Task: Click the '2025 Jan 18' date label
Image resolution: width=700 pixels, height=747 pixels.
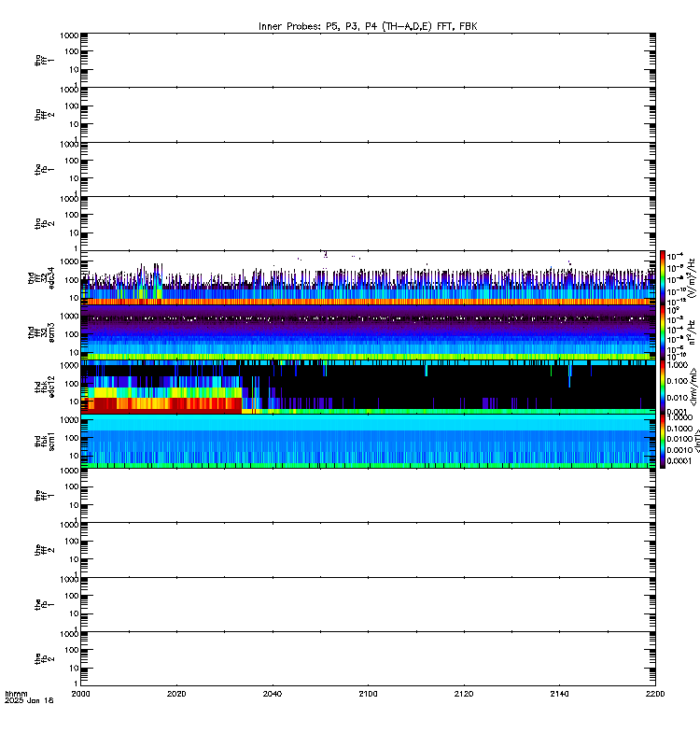Action: click(x=29, y=701)
